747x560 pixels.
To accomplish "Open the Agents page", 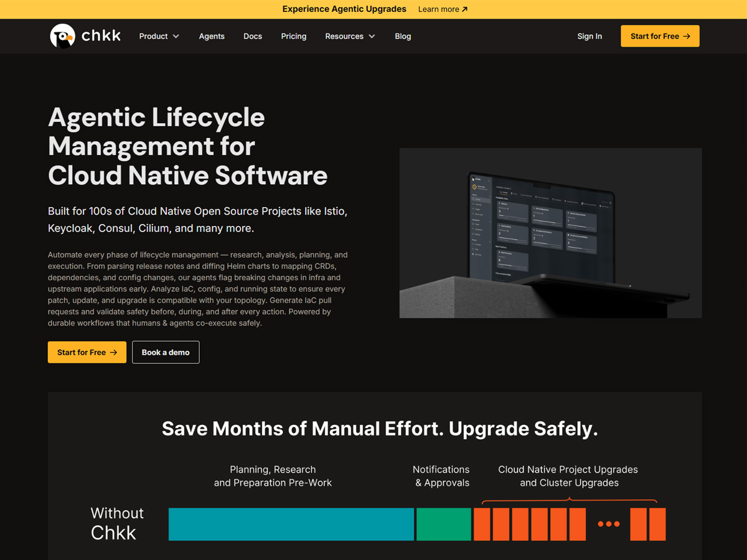I will pyautogui.click(x=212, y=36).
